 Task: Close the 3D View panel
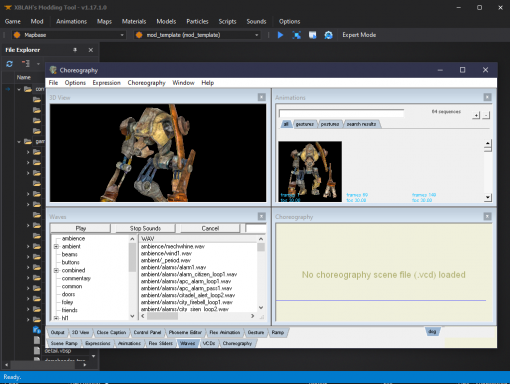pyautogui.click(x=262, y=97)
